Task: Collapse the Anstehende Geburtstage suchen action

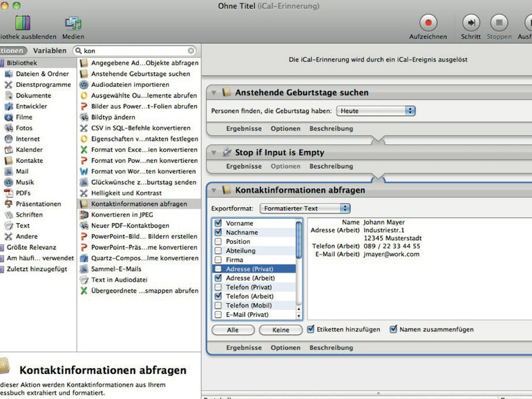Action: pyautogui.click(x=213, y=93)
